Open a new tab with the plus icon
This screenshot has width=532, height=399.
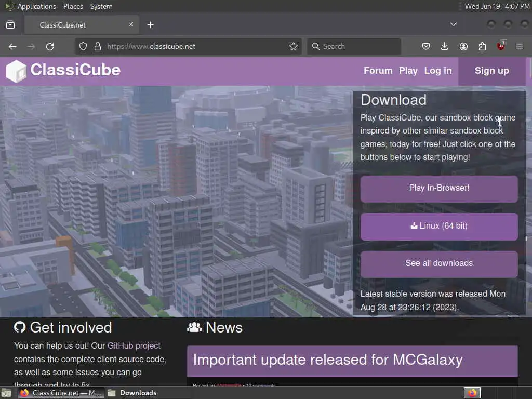[x=151, y=25]
